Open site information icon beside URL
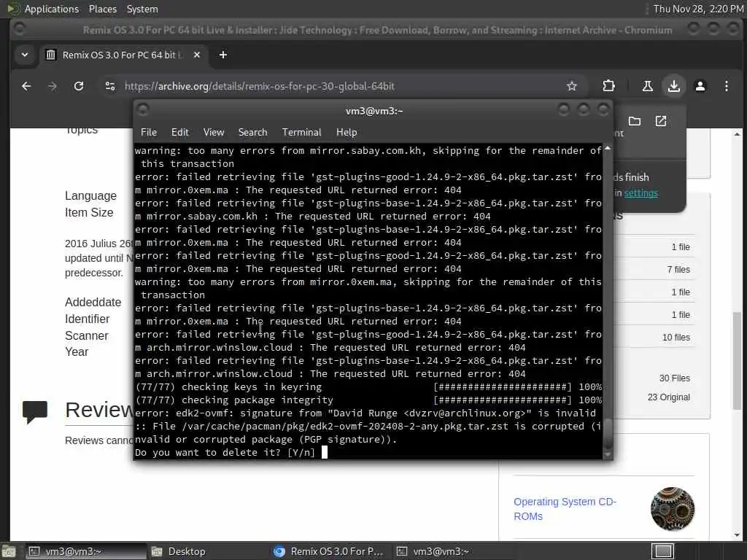 [110, 86]
